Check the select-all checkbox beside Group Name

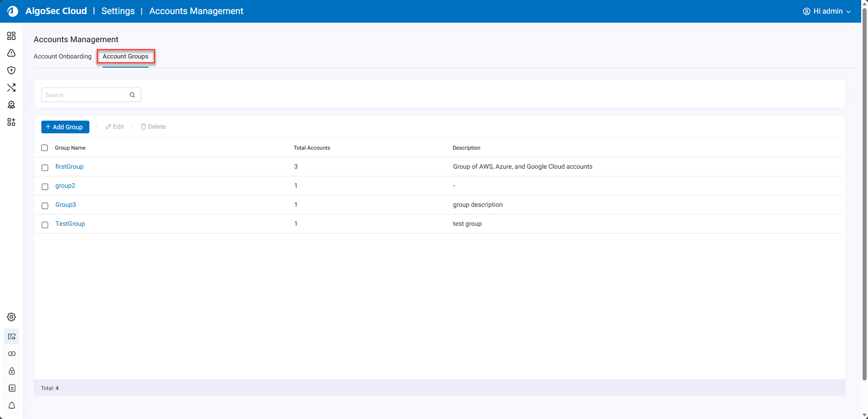[x=44, y=148]
